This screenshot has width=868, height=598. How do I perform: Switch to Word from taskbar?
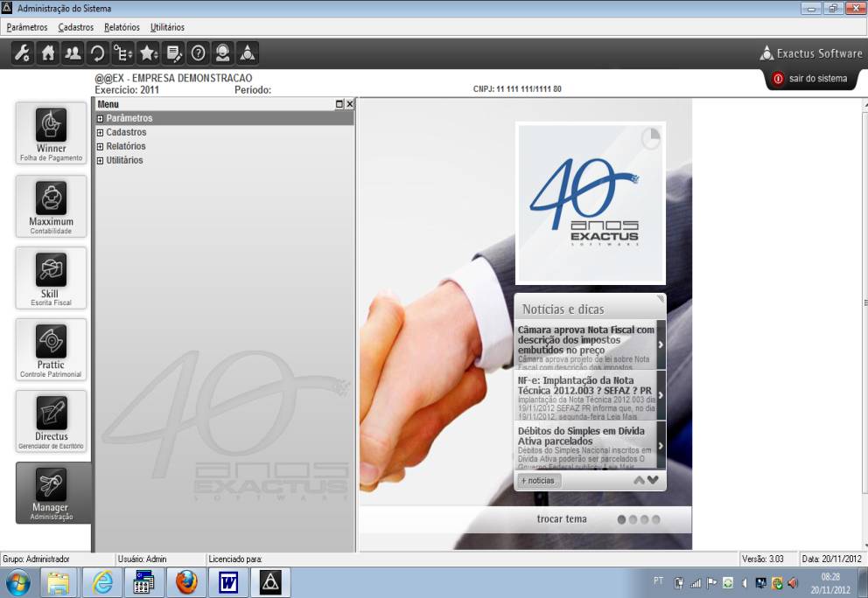tap(228, 582)
